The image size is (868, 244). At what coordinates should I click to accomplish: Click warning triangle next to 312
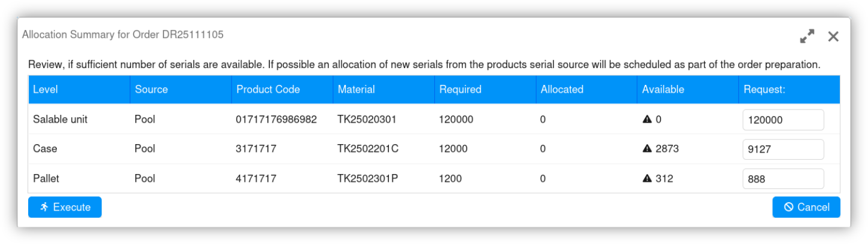[x=647, y=178]
